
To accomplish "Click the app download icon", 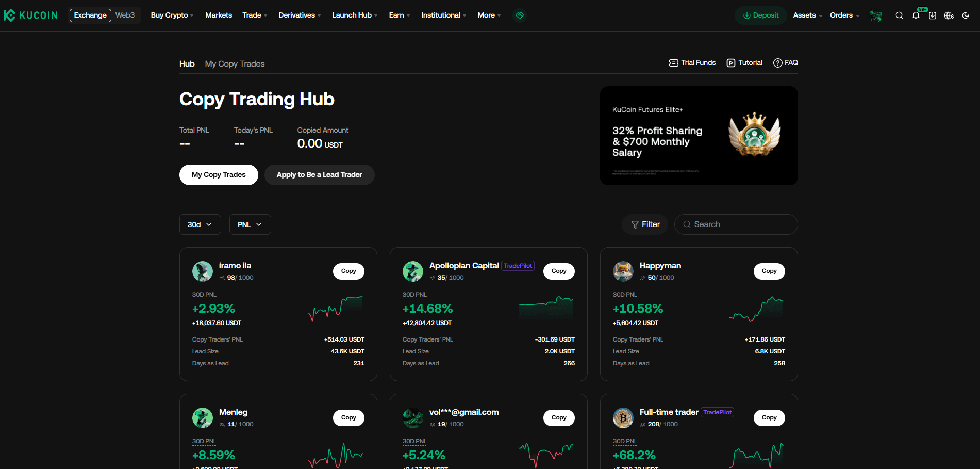I will click(933, 15).
